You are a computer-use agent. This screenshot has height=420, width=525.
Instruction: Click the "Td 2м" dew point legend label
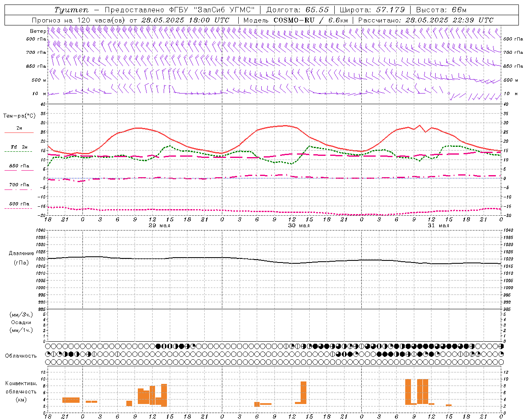(19, 147)
